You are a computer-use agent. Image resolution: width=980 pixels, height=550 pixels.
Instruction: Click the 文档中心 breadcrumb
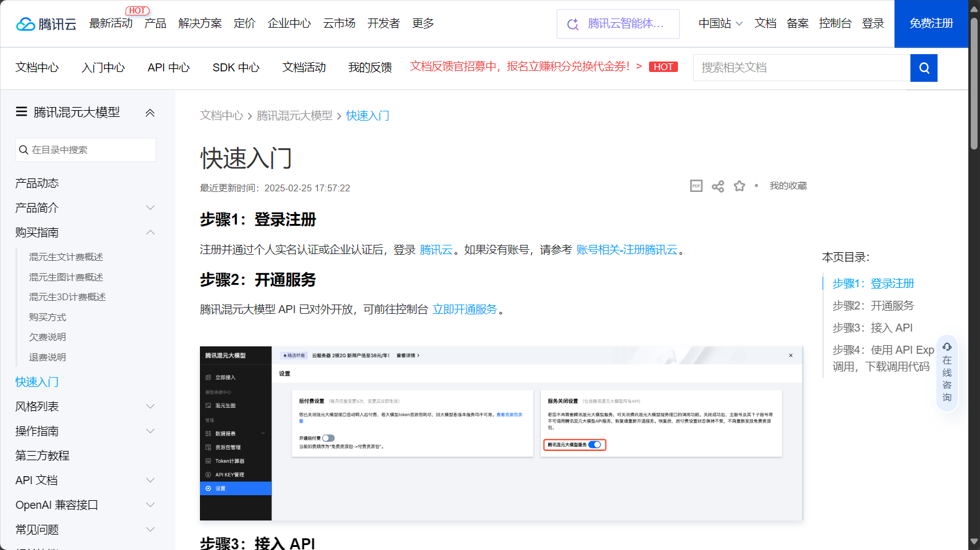point(221,116)
